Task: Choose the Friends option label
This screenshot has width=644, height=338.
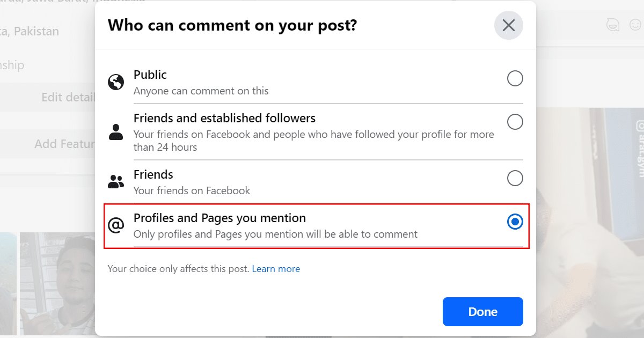Action: coord(153,174)
